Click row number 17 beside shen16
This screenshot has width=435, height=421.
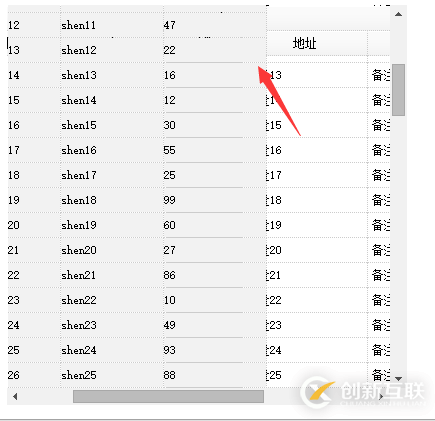tap(14, 150)
